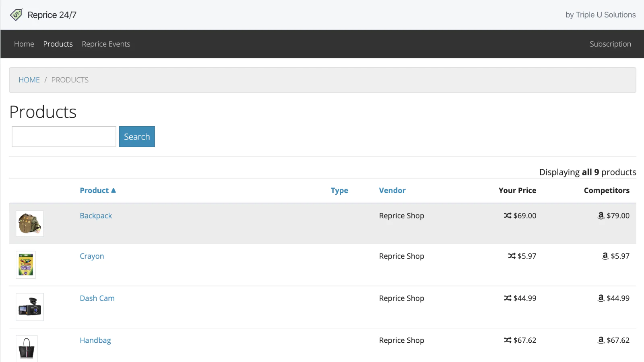Click the by Triple U Solutions text
This screenshot has width=644, height=362.
(x=601, y=15)
